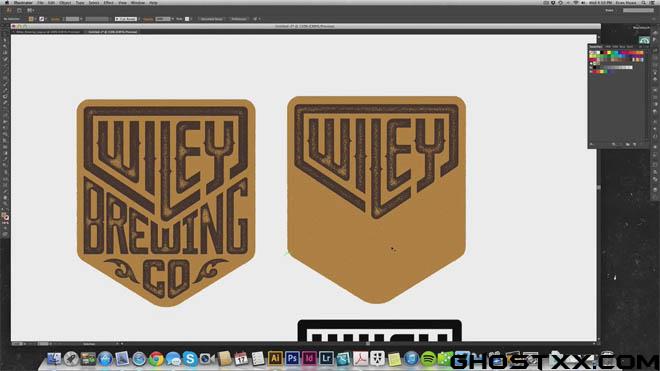
Task: Open the Effect menu
Action: coord(109,3)
